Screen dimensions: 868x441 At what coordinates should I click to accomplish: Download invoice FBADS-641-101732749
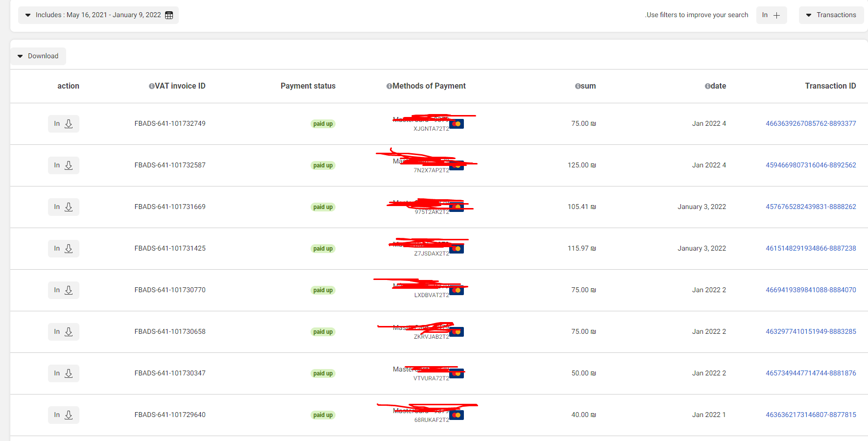pos(64,124)
